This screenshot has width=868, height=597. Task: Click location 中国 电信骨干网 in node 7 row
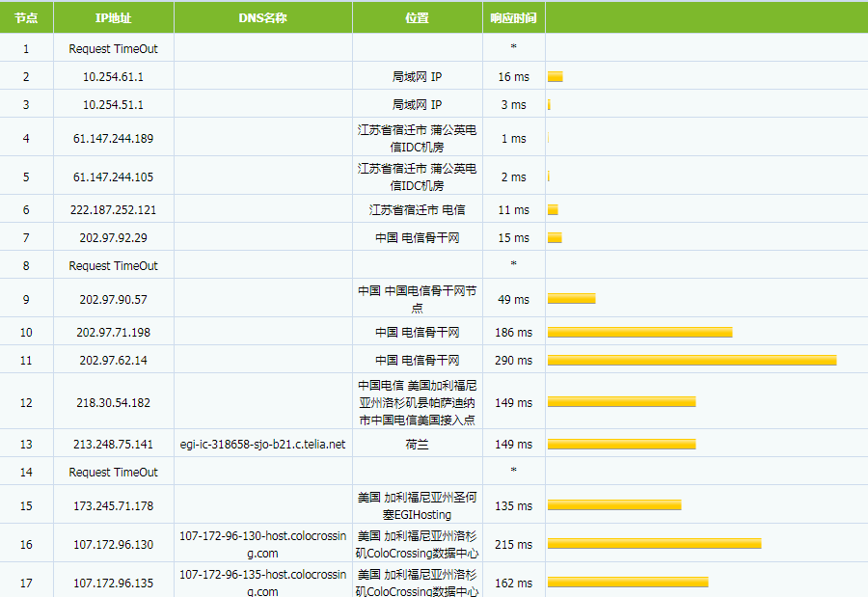tap(417, 237)
